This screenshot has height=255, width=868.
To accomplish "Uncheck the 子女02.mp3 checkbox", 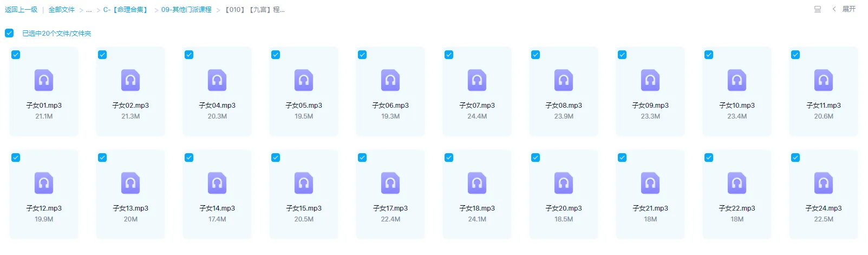I will tap(102, 55).
